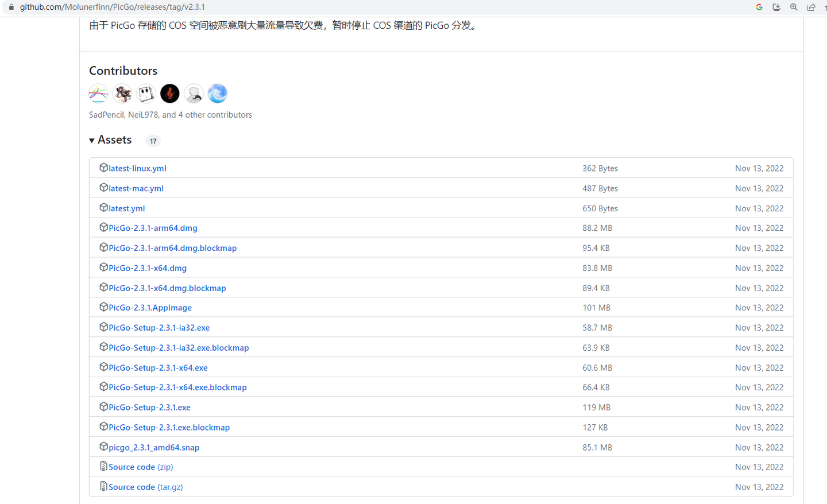Click the file icon beside Source code (tar.gz)
Image resolution: width=827 pixels, height=504 pixels.
click(103, 486)
